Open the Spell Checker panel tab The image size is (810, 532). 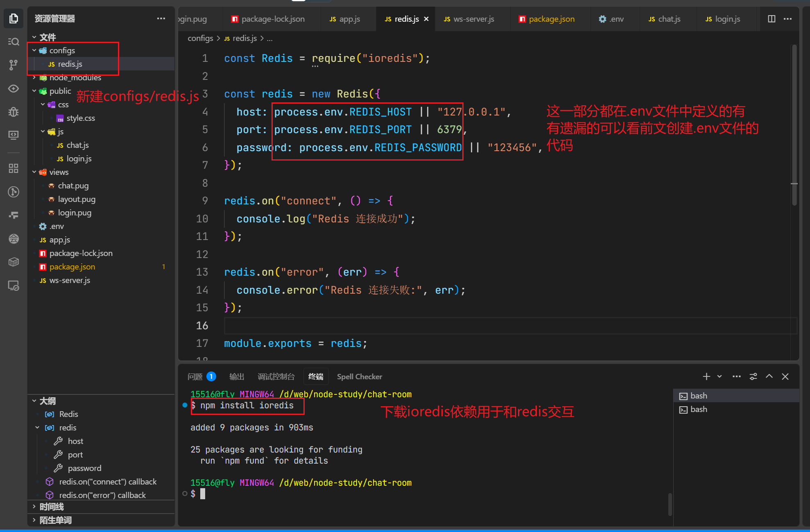(360, 376)
